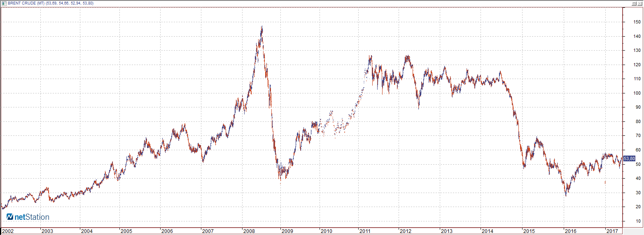Click the 2006 label on time axis
The height and width of the screenshot is (235, 644).
167,231
